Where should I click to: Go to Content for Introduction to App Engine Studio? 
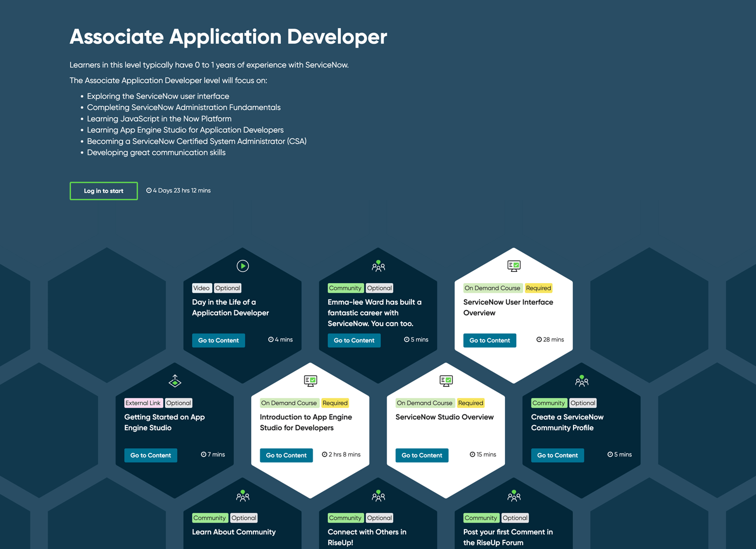tap(286, 456)
